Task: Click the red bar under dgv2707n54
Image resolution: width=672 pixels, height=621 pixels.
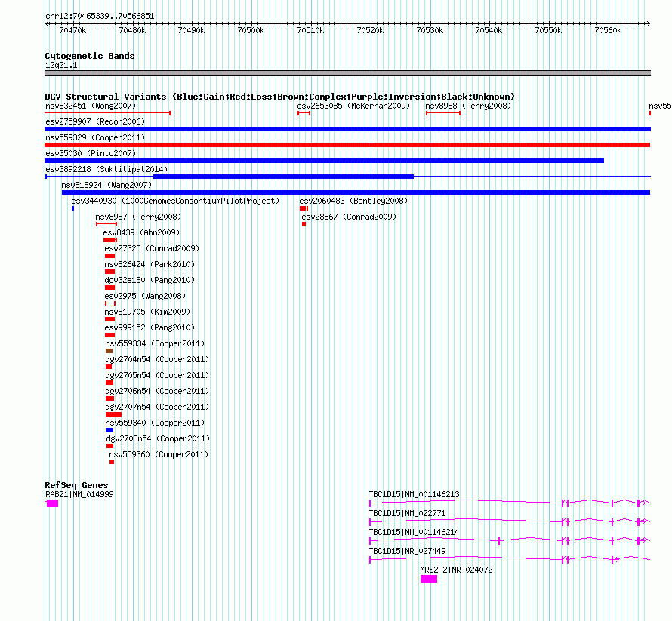Action: pos(113,414)
